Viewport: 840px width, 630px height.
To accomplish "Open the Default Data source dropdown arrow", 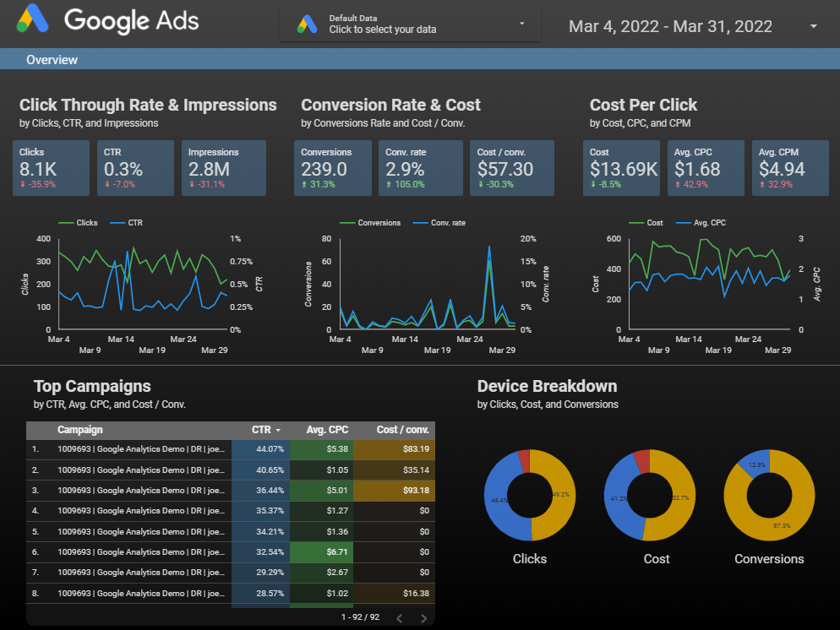I will tap(521, 24).
